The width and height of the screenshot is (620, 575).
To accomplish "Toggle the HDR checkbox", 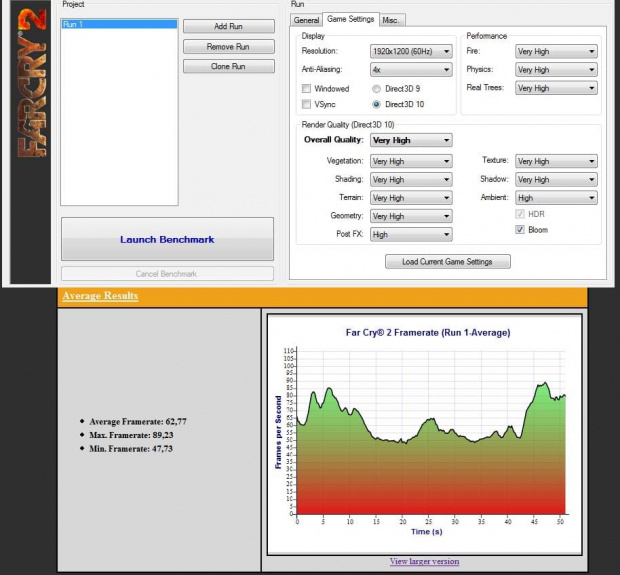I will point(520,214).
